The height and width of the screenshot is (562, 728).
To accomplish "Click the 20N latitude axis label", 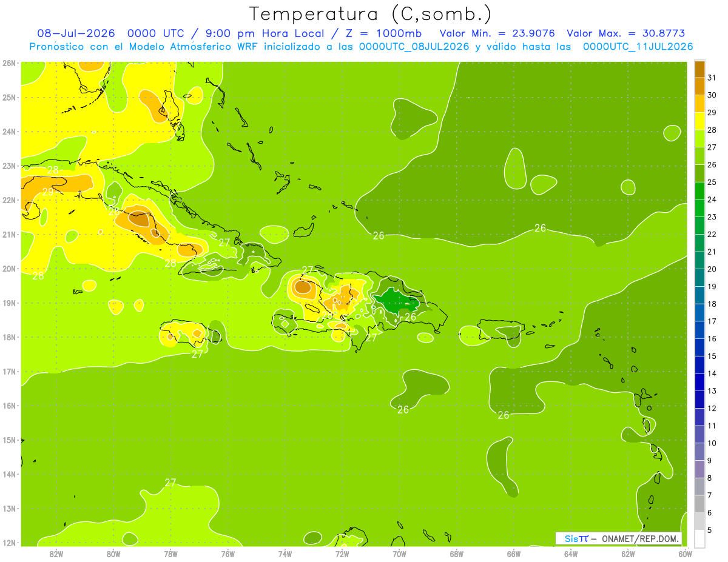I will (x=9, y=269).
